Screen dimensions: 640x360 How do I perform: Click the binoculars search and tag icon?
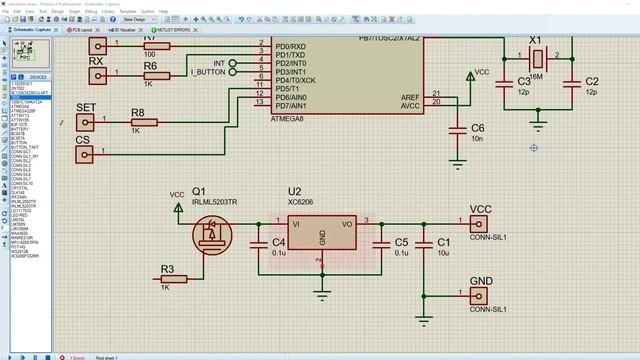coord(367,20)
